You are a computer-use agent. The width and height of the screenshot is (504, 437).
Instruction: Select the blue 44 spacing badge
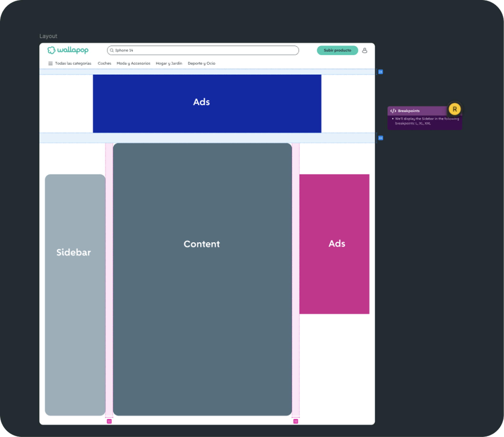(x=381, y=138)
